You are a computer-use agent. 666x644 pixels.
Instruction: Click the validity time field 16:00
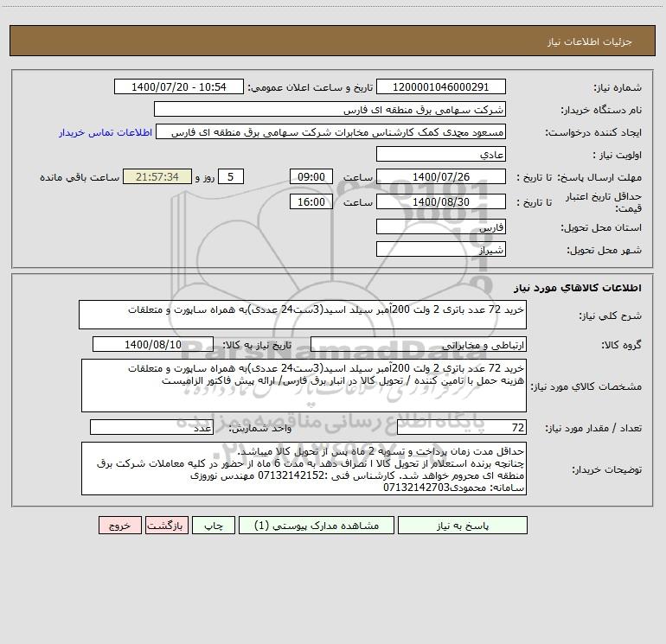311,201
